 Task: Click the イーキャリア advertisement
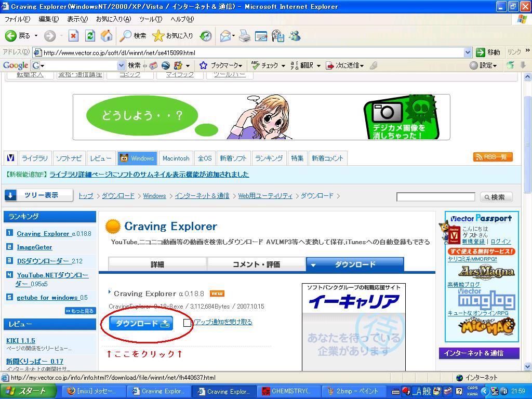(x=353, y=327)
